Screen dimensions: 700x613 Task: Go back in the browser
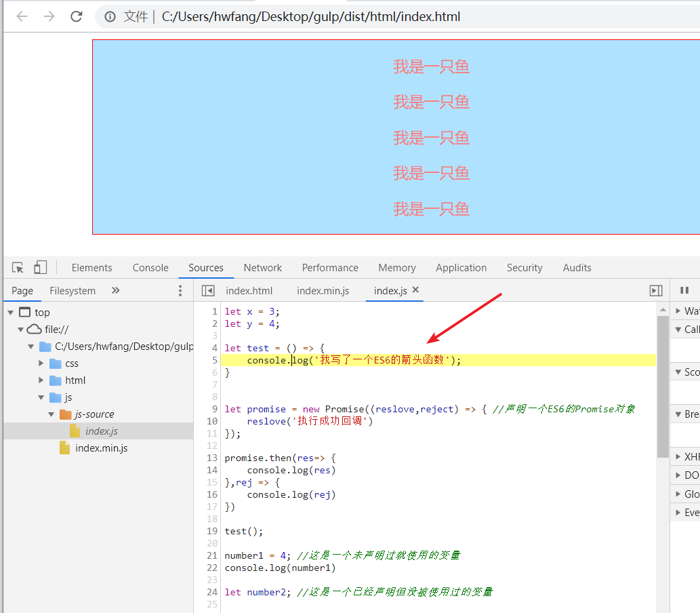tap(22, 16)
